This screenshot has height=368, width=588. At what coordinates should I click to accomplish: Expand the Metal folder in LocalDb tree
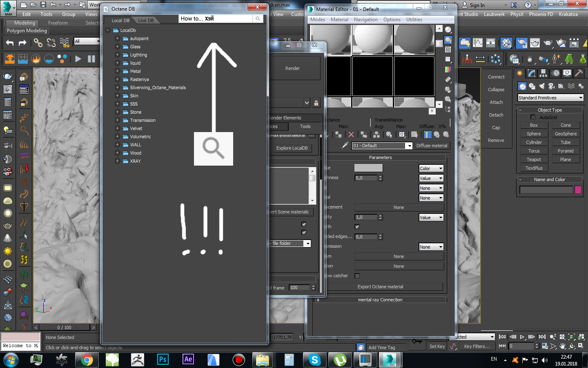[x=117, y=71]
